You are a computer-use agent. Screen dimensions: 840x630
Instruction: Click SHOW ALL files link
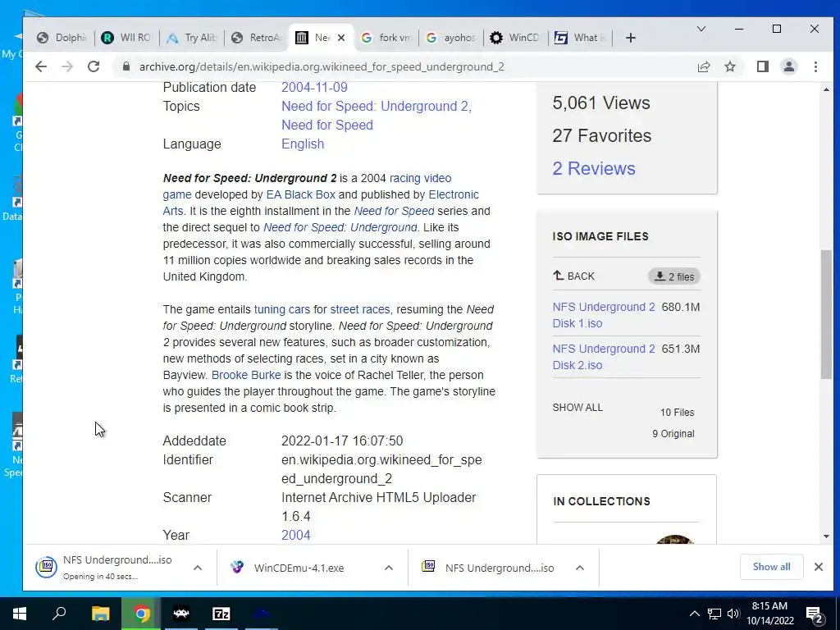[x=577, y=407]
